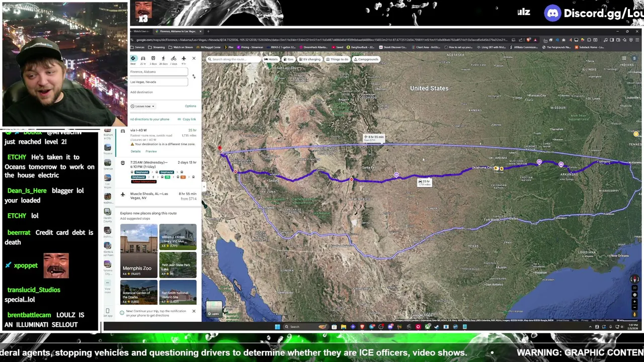The width and height of the screenshot is (644, 362).
Task: Open the Discord link in the overlay banner
Action: point(595,13)
